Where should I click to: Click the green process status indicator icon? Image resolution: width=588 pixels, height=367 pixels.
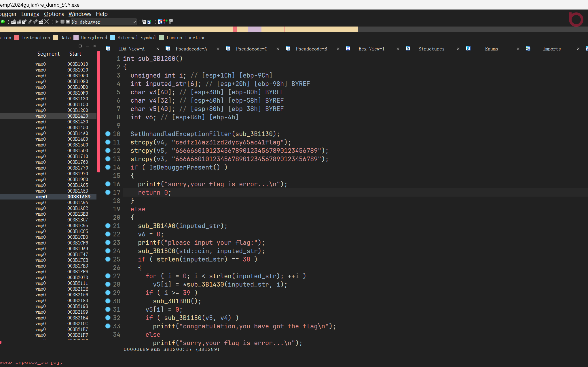coord(3,22)
